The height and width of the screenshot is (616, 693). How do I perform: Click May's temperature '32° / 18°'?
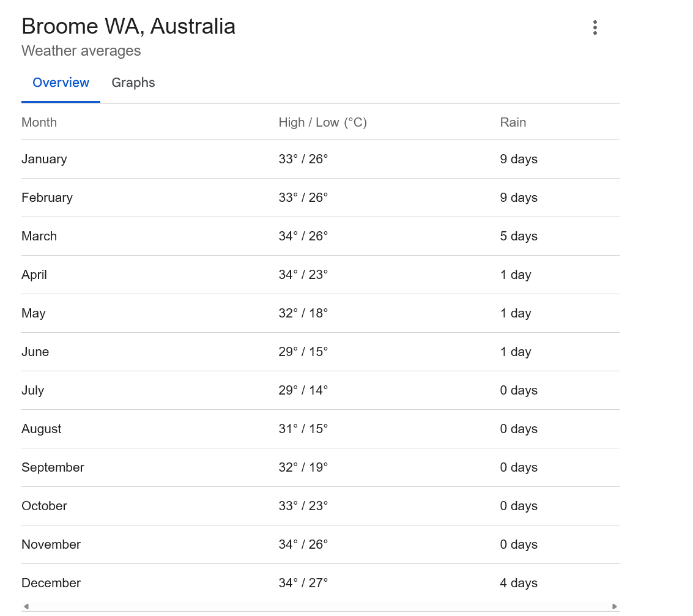pos(303,313)
